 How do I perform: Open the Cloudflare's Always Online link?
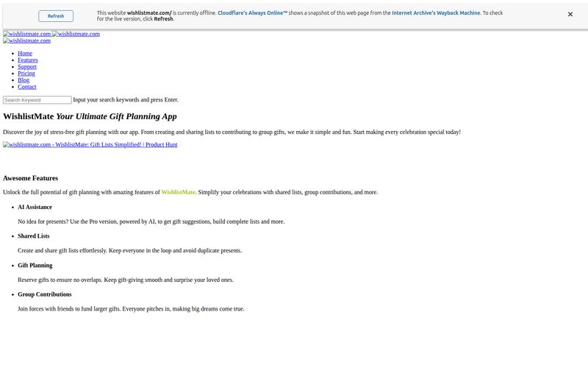(252, 13)
